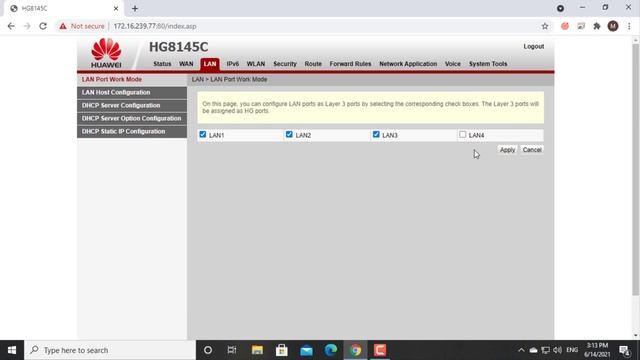Click the media control icon in title bar
640x360 pixels.
560,8
